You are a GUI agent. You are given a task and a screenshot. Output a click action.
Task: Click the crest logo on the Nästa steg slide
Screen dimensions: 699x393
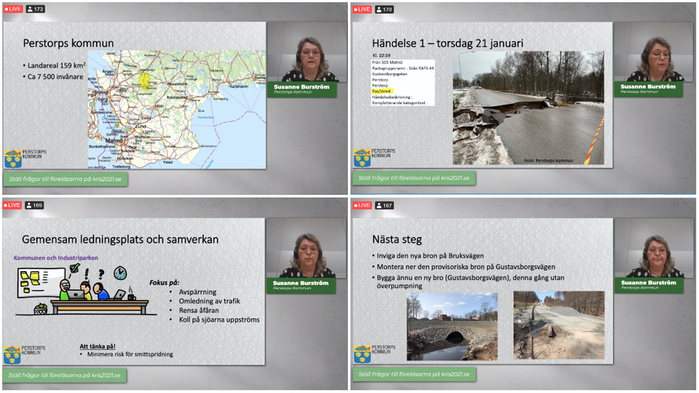[x=362, y=354]
